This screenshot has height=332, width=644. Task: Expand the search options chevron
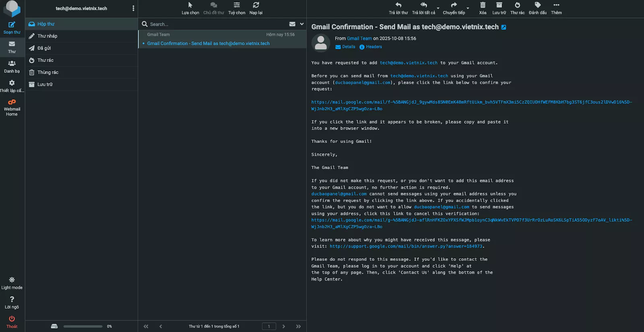(x=302, y=24)
